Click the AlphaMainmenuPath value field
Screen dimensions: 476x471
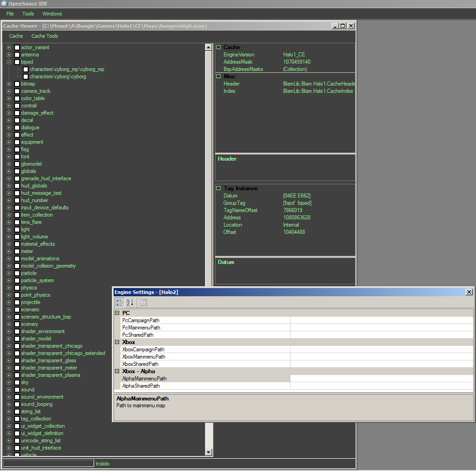(x=381, y=379)
